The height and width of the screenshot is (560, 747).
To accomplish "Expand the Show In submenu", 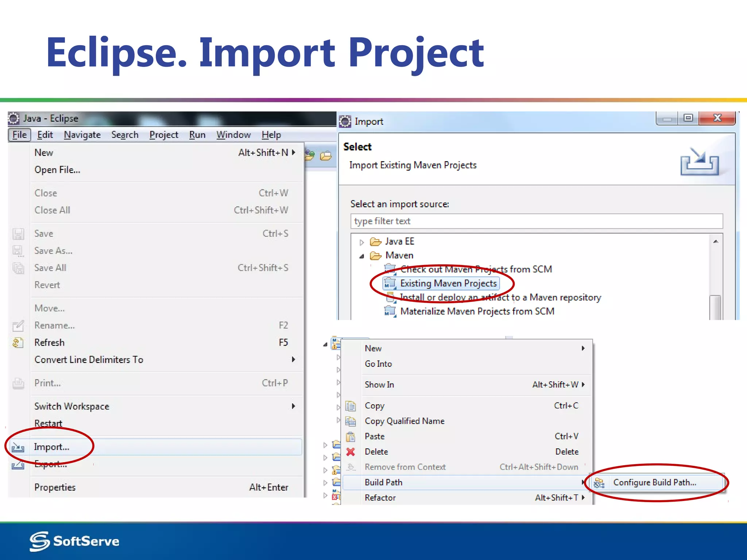I will (475, 385).
